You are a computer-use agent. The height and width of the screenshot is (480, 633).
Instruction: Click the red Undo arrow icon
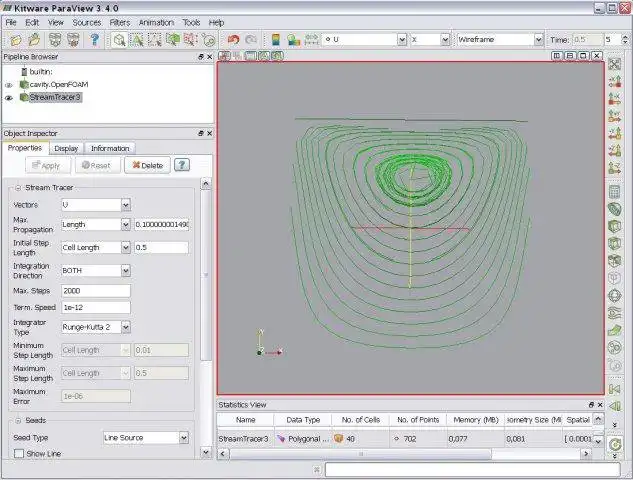point(233,40)
